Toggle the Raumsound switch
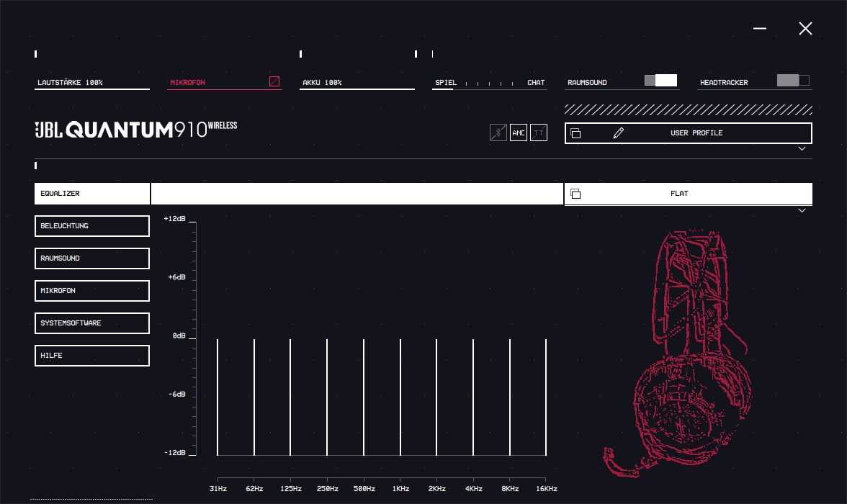847x504 pixels. 660,81
